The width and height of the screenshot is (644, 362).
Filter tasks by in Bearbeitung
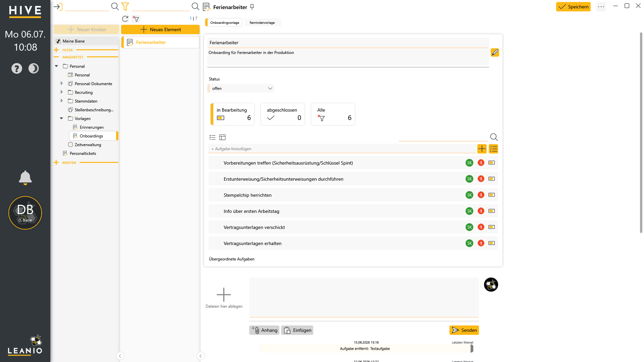tap(232, 114)
